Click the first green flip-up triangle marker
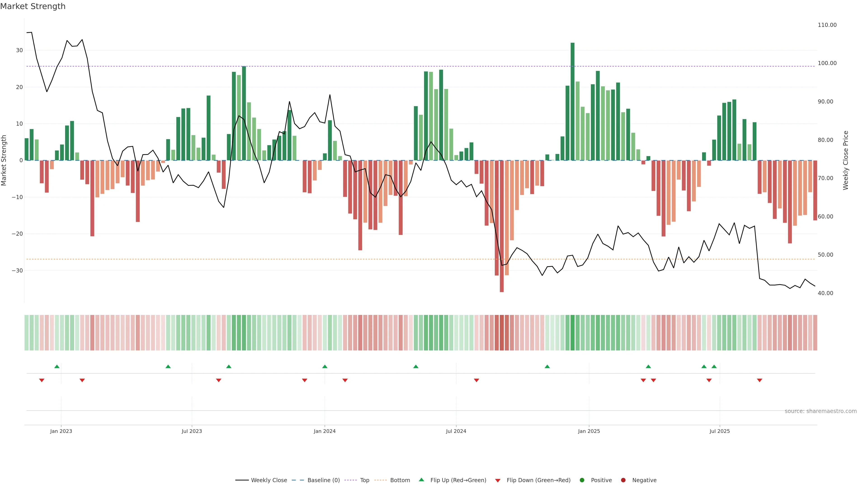 57,366
